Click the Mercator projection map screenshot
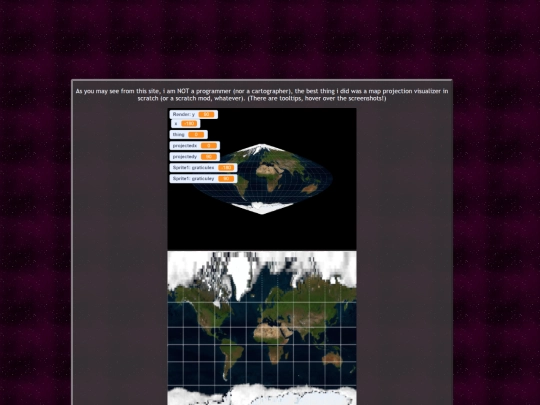This screenshot has width=540, height=405. click(262, 328)
